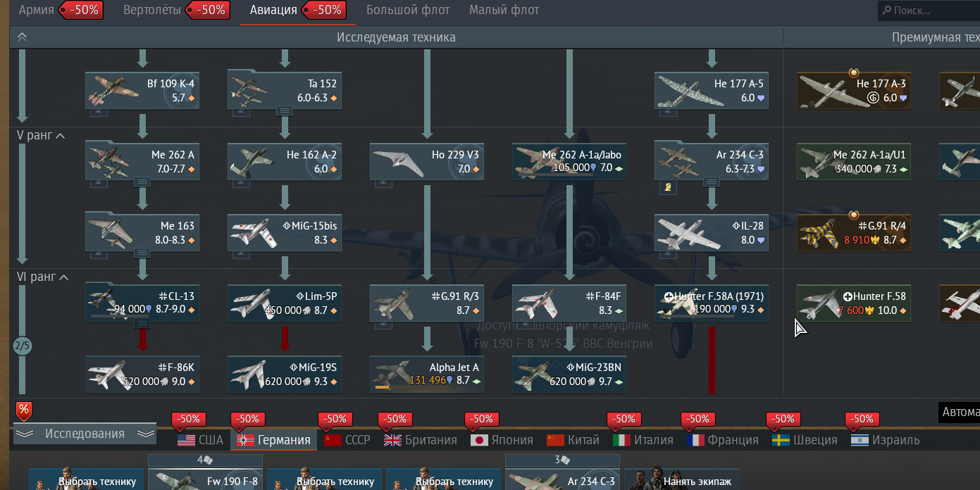Select the Ta 152 aircraft group
The height and width of the screenshot is (490, 980).
click(x=285, y=90)
